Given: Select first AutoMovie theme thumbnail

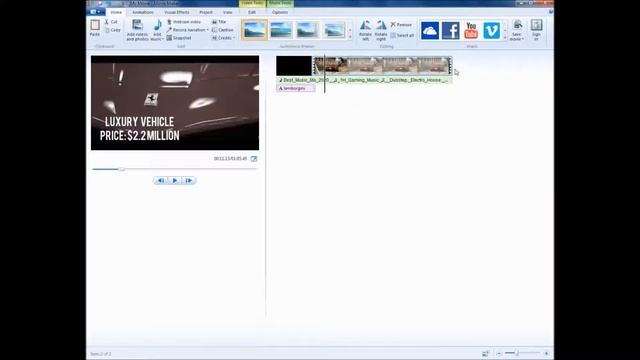Looking at the screenshot, I should coord(254,30).
